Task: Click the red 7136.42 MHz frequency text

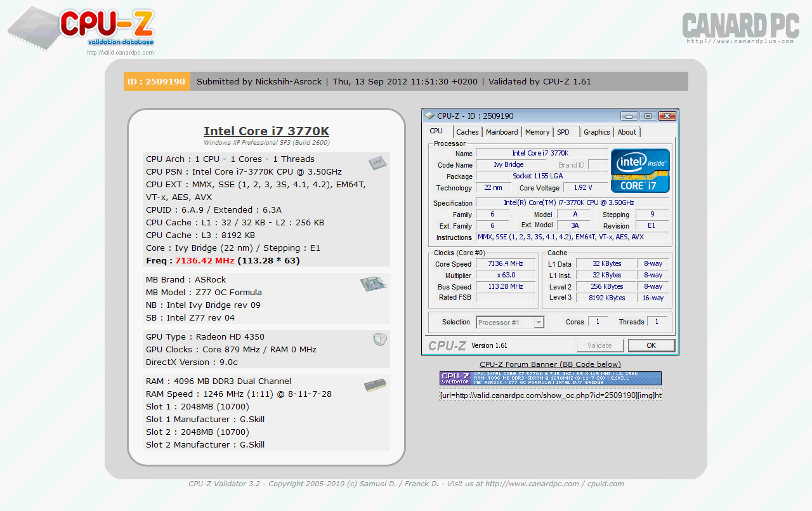Action: pos(205,261)
